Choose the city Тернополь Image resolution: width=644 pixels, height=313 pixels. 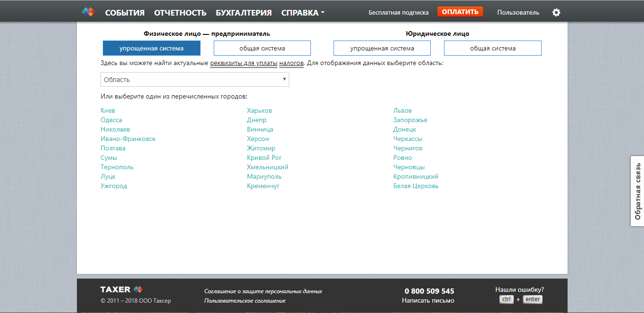117,167
